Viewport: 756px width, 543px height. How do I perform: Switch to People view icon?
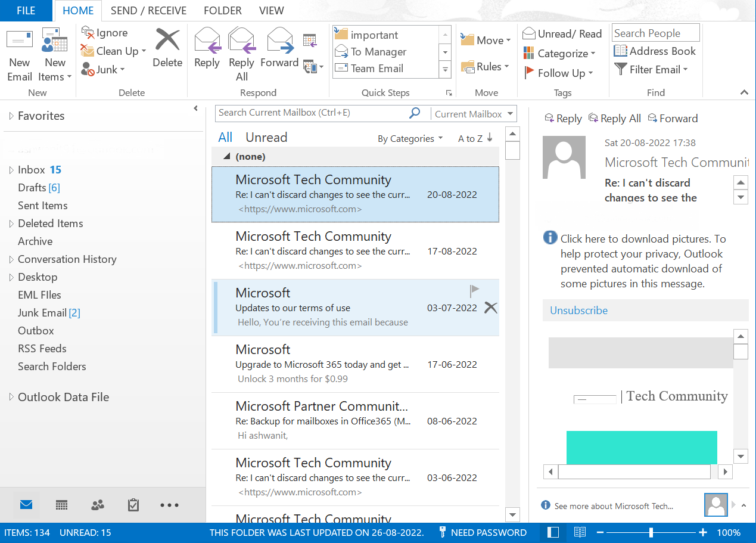[98, 505]
